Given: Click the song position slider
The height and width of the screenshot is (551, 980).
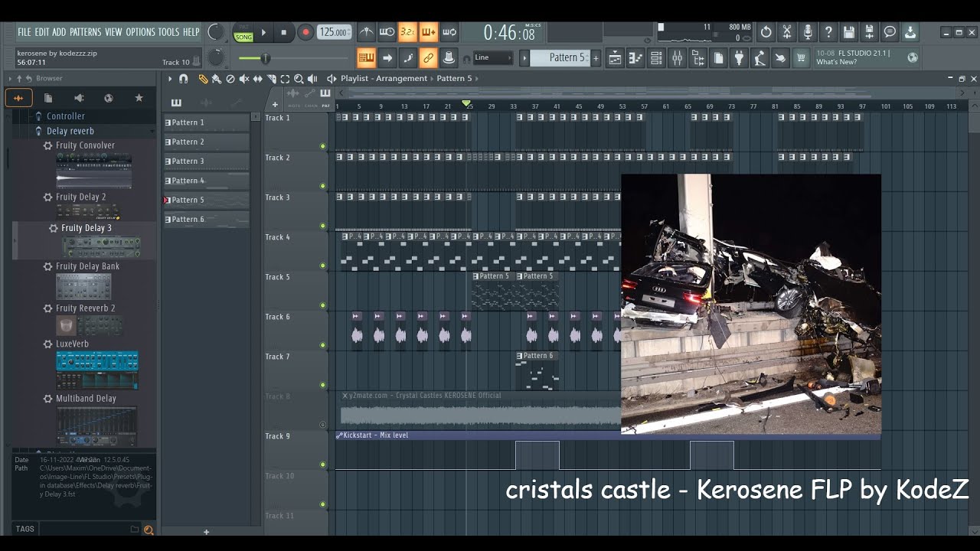Looking at the screenshot, I should [x=293, y=58].
